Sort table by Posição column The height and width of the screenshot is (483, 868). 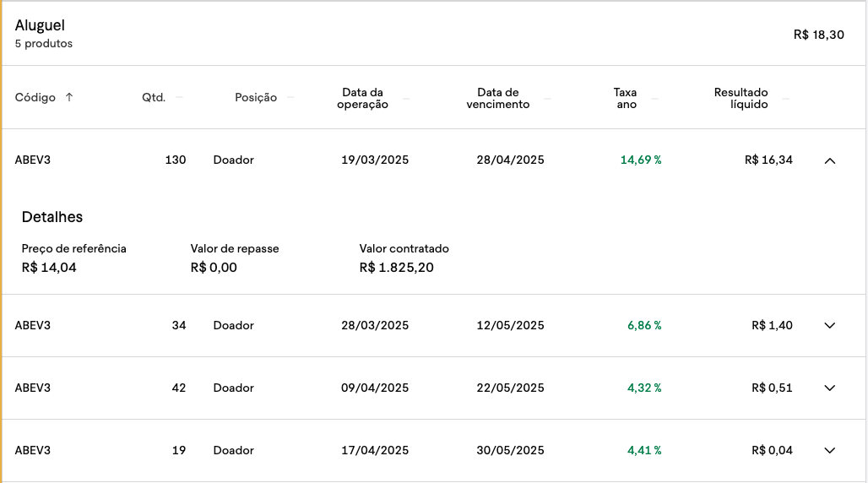256,97
